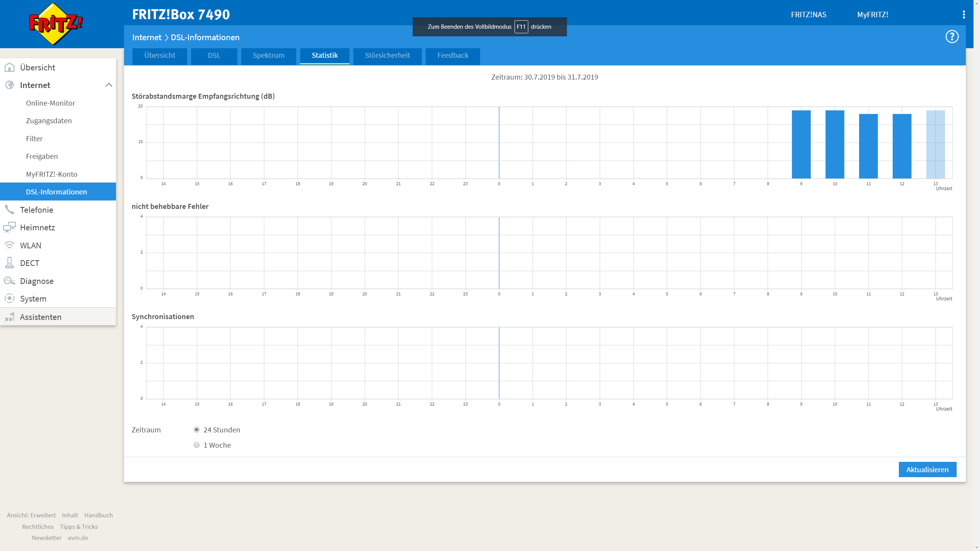Click the DECT handset icon
This screenshot has height=551, width=980.
(10, 263)
